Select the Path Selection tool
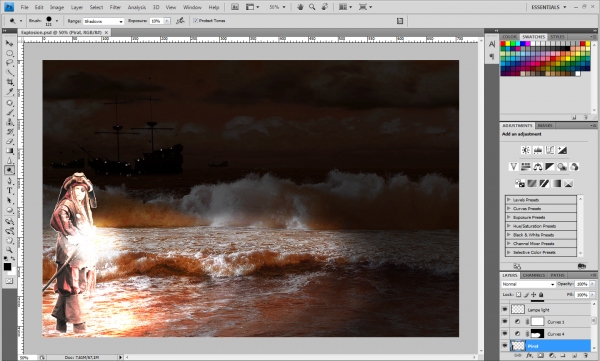The height and width of the screenshot is (361, 600). [x=10, y=200]
